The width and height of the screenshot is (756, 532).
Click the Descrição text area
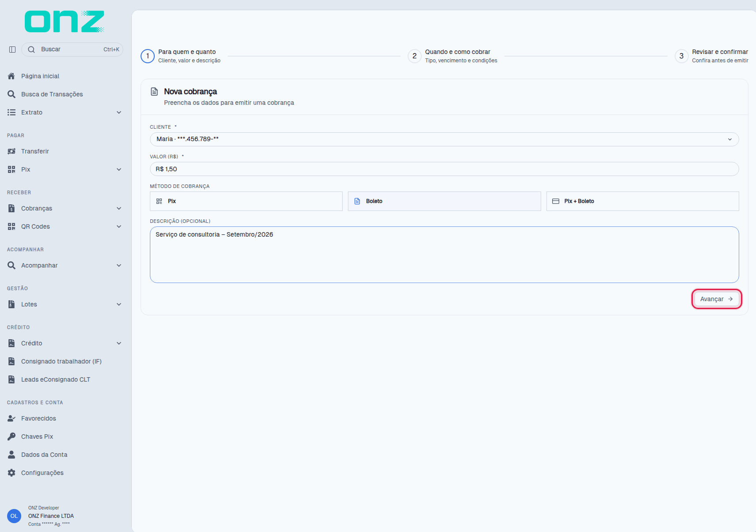pyautogui.click(x=444, y=255)
